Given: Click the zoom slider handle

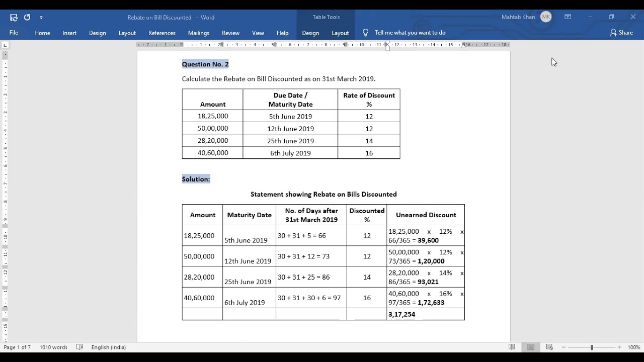Looking at the screenshot, I should [592, 347].
